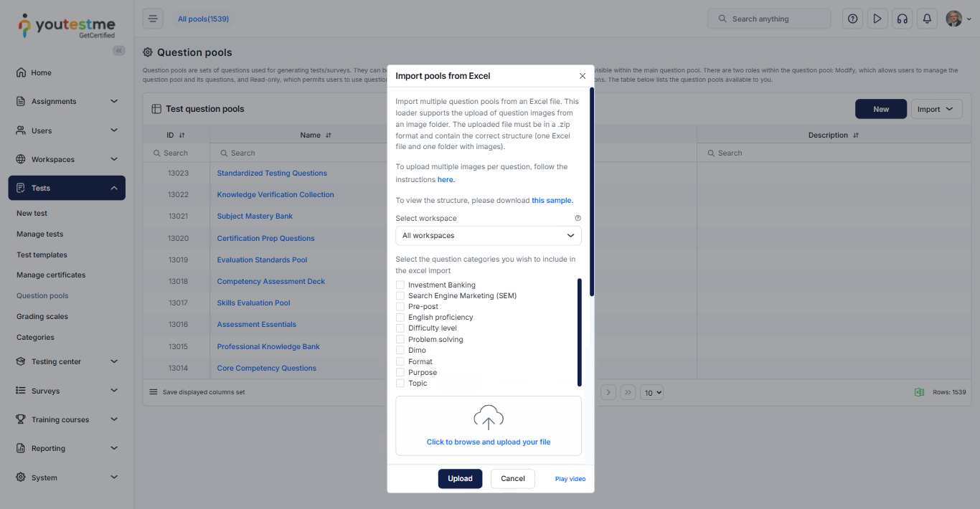Click the category list scrollbar

coord(580,332)
